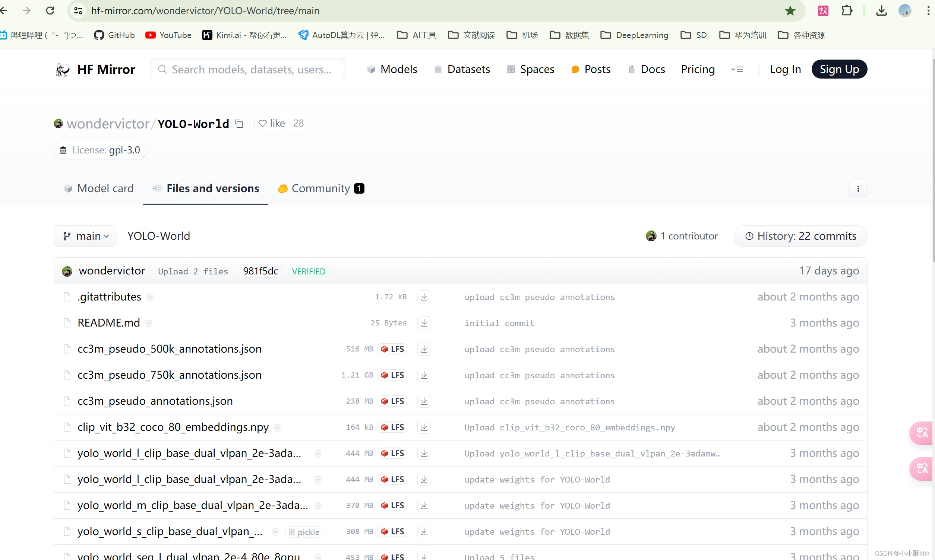Switch to the Model card tab
The height and width of the screenshot is (560, 935).
coord(99,188)
